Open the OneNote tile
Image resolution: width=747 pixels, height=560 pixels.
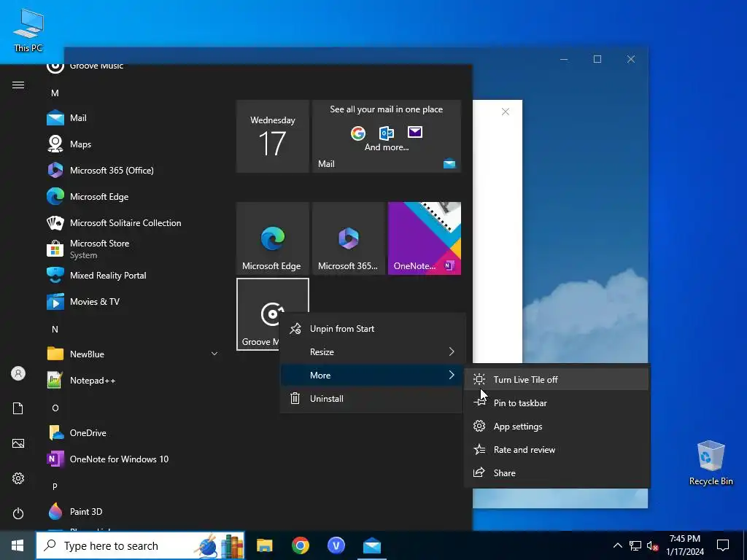pyautogui.click(x=425, y=238)
